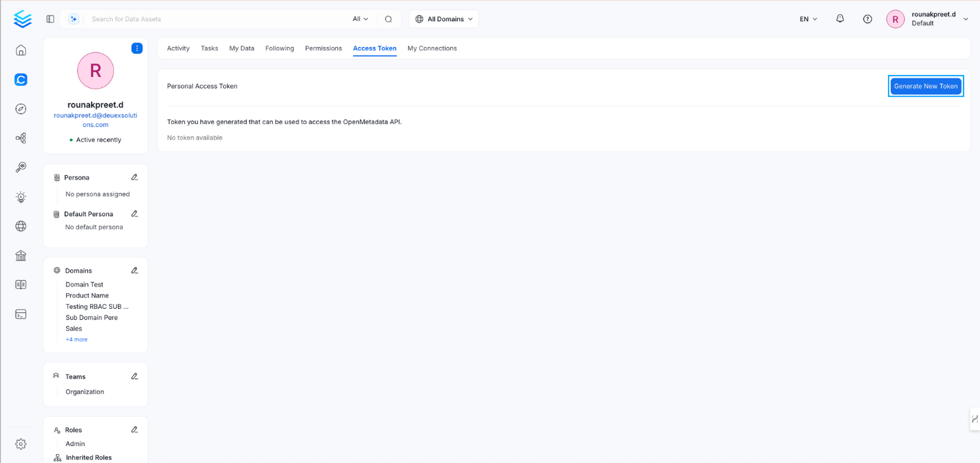Open the Organization team
Image resolution: width=980 pixels, height=463 pixels.
85,392
